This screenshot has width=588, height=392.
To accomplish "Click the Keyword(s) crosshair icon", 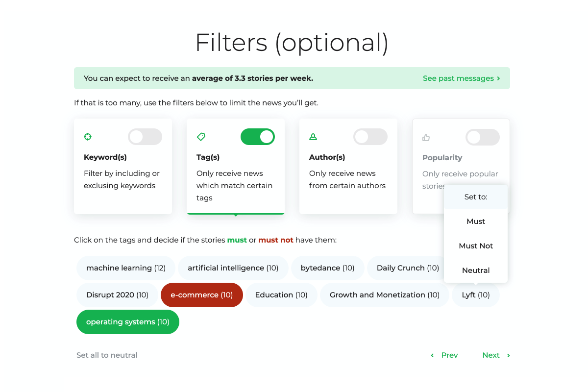I will pos(88,137).
